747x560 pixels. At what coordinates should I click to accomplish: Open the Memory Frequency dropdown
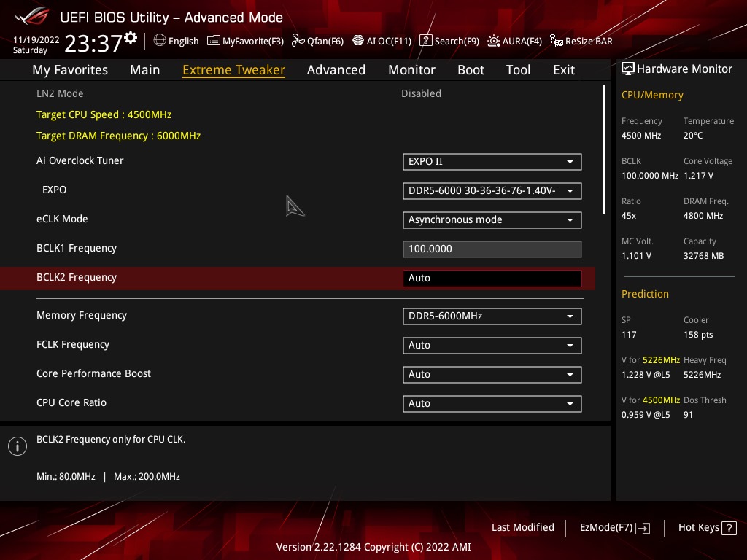point(492,316)
